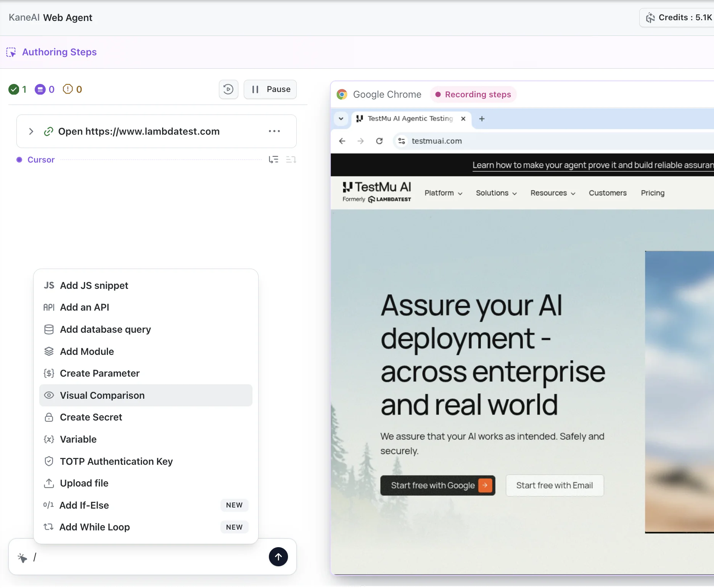
Task: Open the Pricing page link
Action: [x=653, y=193]
